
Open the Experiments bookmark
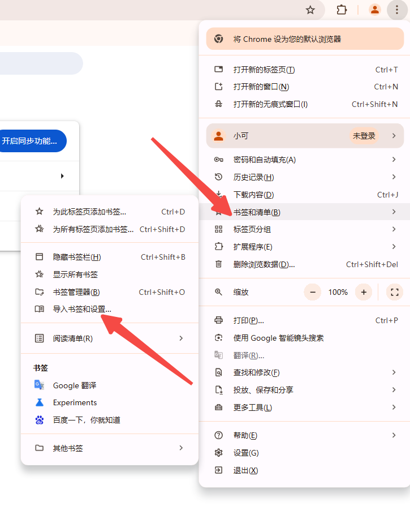(75, 402)
